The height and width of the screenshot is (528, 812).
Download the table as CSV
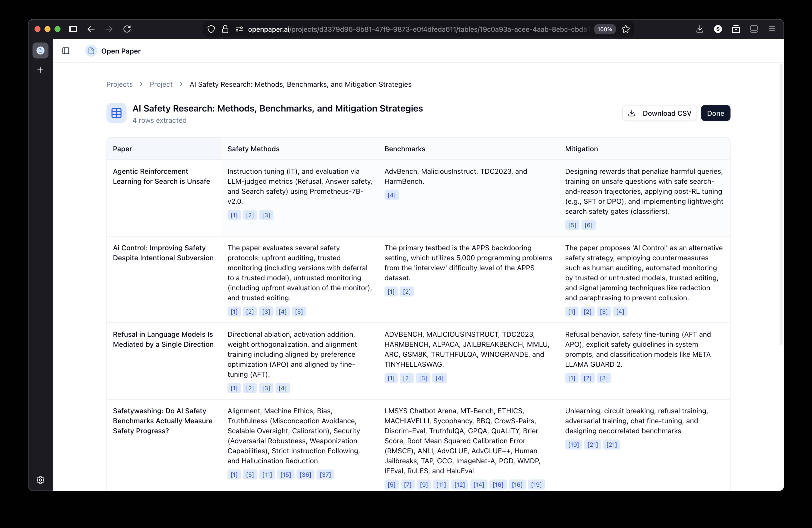[x=659, y=113]
